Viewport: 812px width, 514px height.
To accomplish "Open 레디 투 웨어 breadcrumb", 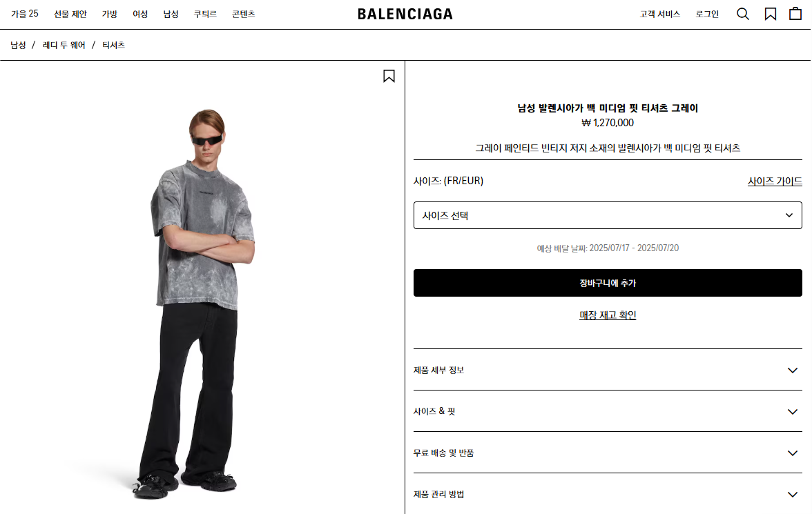I will (x=64, y=45).
